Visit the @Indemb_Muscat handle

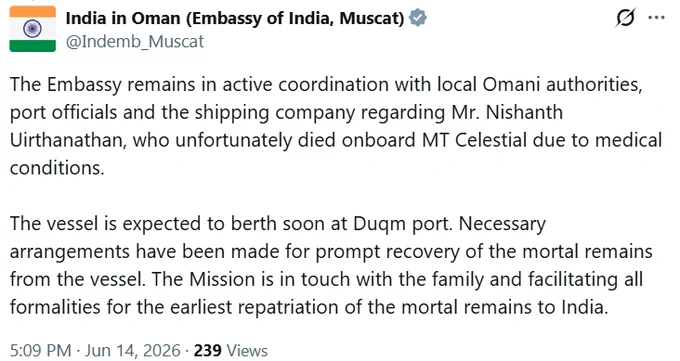(x=135, y=42)
